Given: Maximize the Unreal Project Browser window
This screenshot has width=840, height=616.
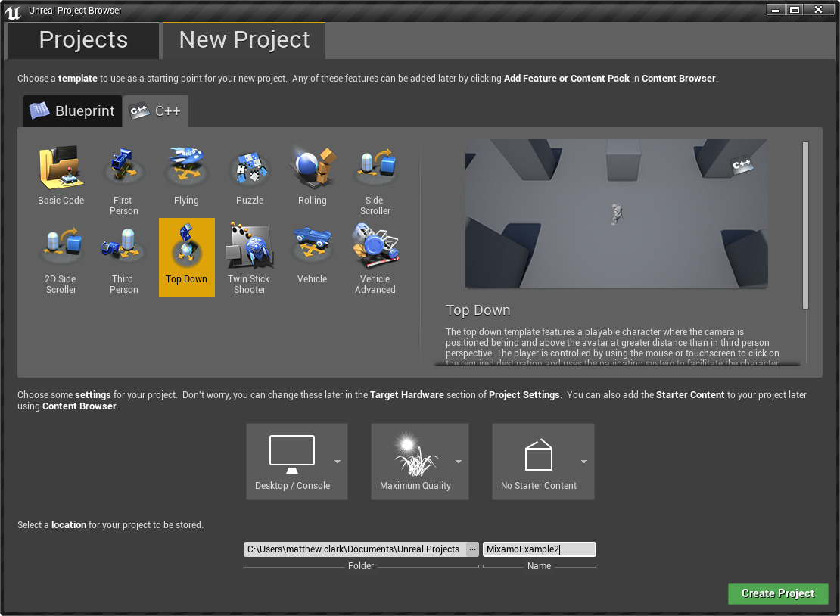Looking at the screenshot, I should (x=795, y=10).
